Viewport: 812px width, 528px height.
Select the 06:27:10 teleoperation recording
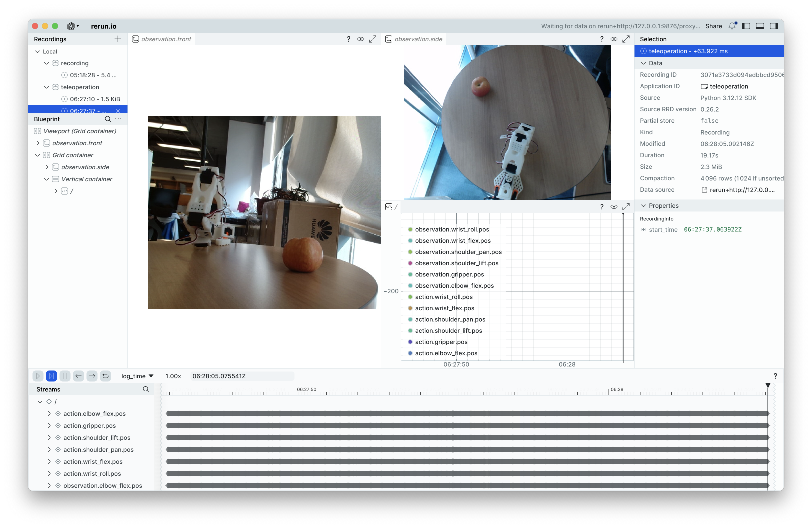click(94, 99)
